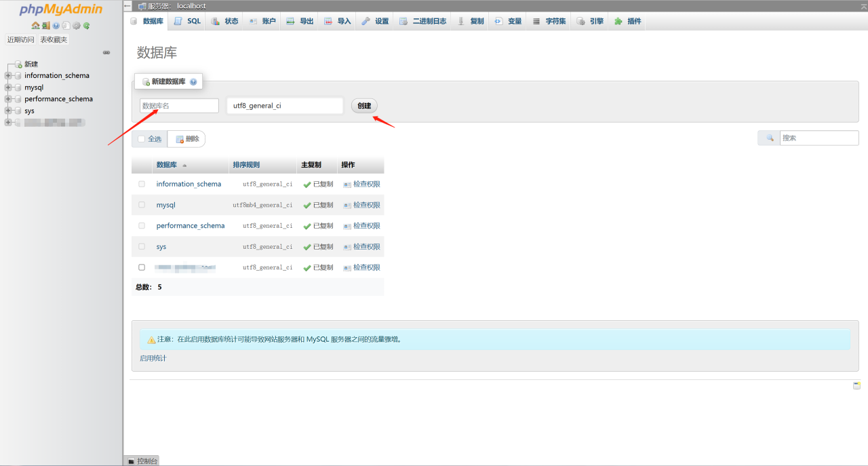
Task: Tick the 全选 checkbox
Action: [142, 139]
